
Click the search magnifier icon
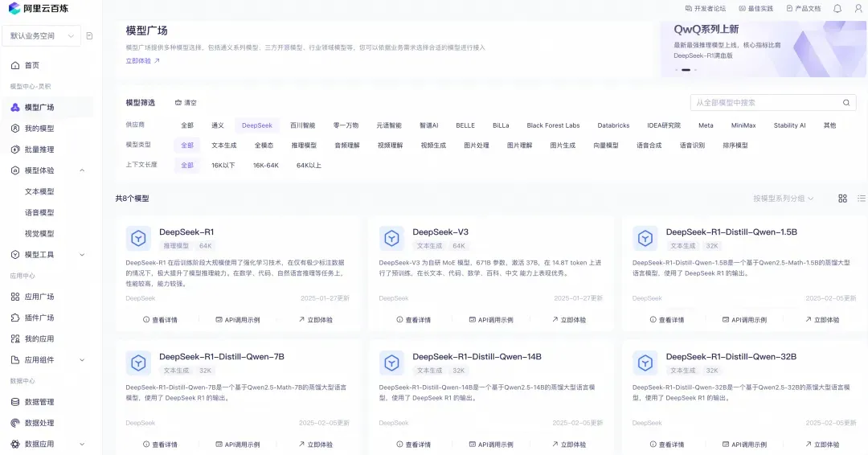click(846, 102)
